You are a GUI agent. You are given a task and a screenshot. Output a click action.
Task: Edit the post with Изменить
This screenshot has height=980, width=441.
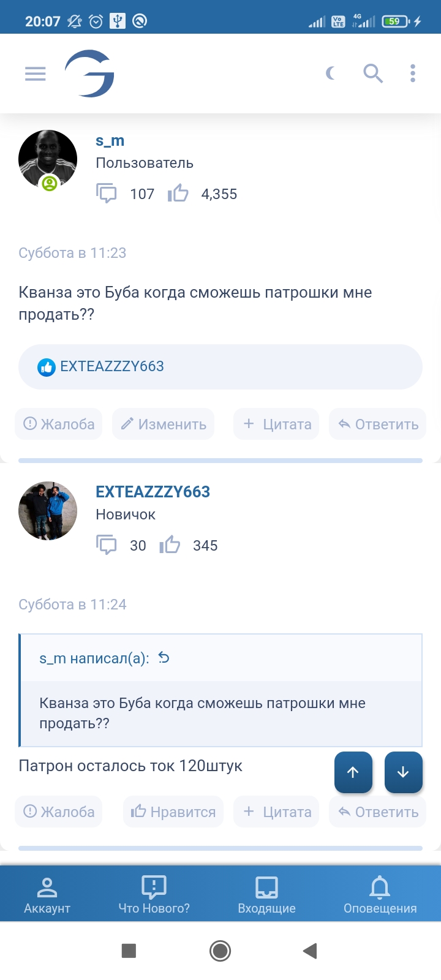tap(164, 424)
